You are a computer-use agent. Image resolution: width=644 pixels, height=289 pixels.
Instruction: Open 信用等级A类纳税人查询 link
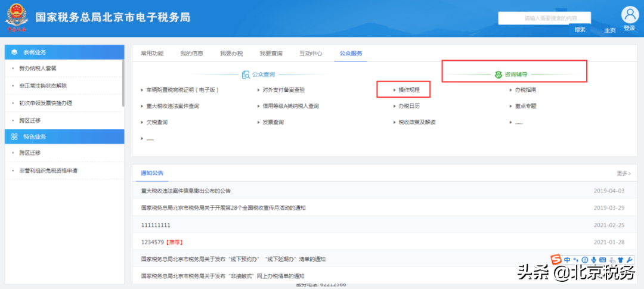pos(291,106)
